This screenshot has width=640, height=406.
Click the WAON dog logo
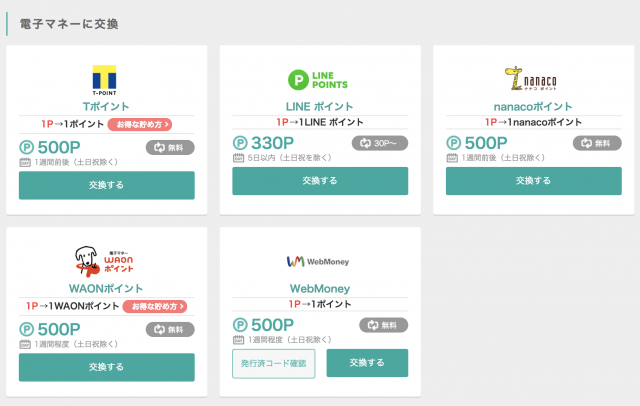pos(104,261)
